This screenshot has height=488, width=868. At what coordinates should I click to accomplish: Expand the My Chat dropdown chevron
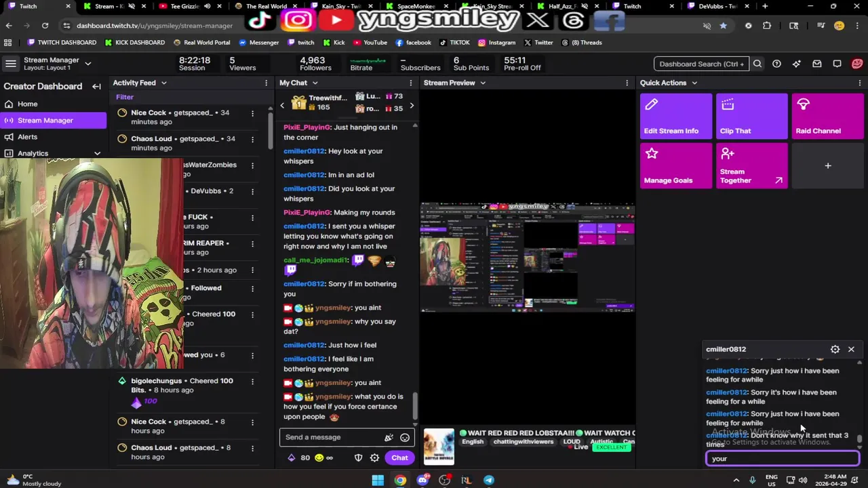coord(315,83)
